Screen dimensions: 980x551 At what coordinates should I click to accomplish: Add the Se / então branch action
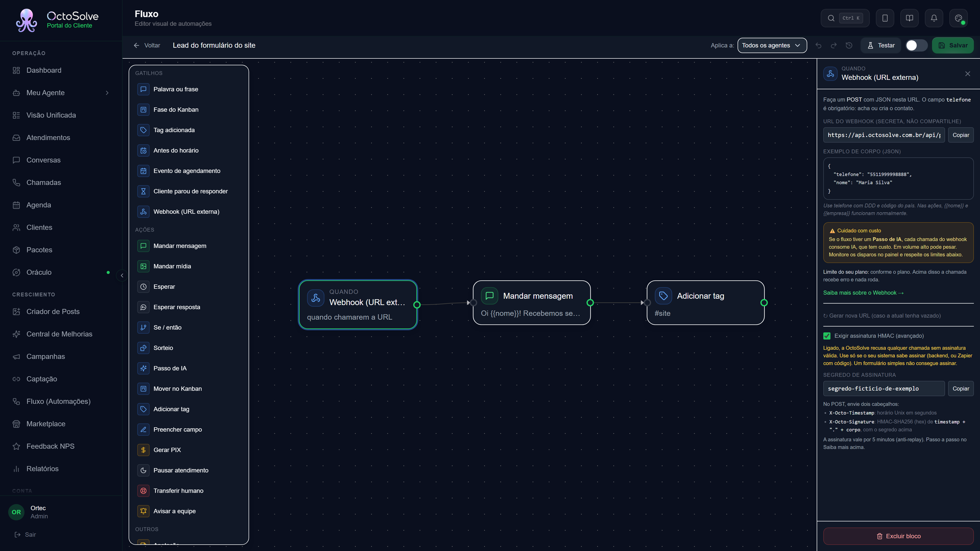pos(189,327)
